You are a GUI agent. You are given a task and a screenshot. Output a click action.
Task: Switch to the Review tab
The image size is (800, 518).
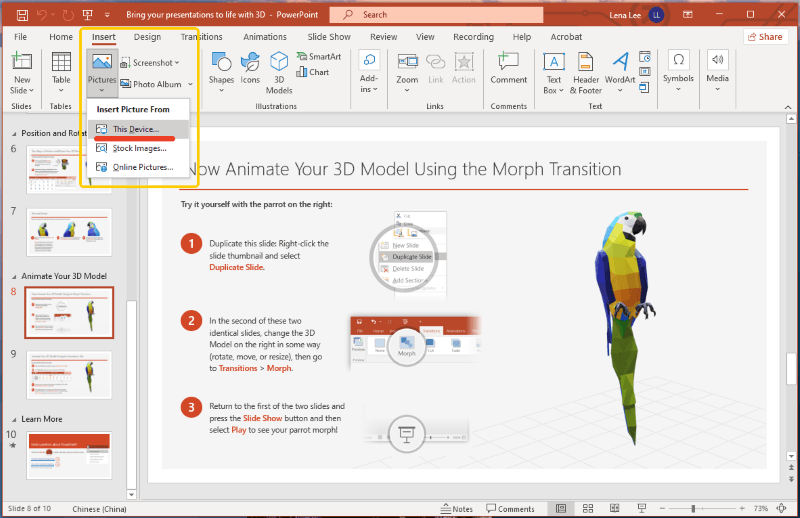coord(384,37)
